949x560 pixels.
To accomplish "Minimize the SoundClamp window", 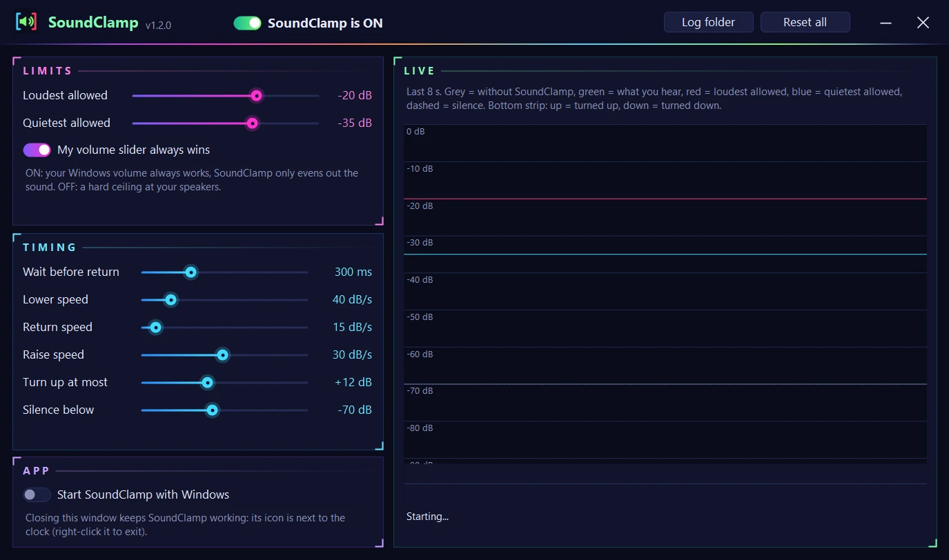I will [x=888, y=23].
